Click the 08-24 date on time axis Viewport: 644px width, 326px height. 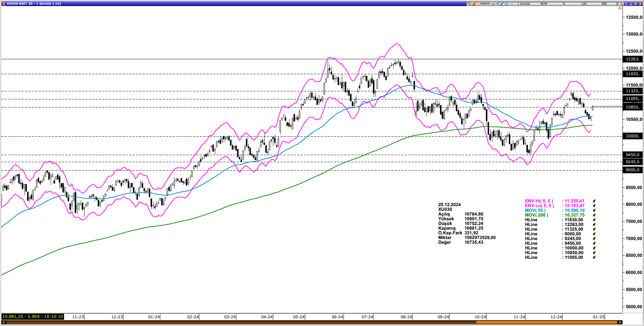tap(406, 317)
